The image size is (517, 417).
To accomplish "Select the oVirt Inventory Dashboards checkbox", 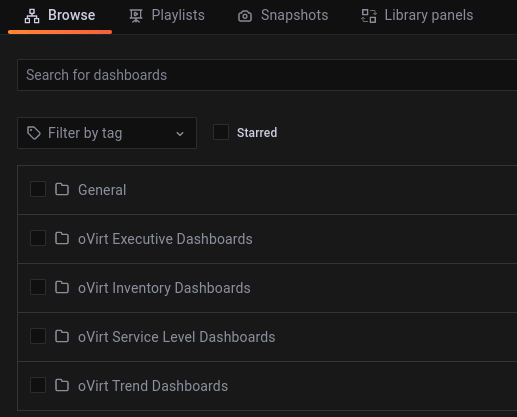I will [38, 287].
